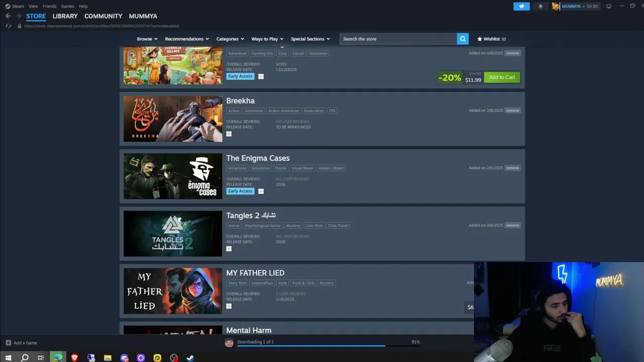The height and width of the screenshot is (362, 644).
Task: Click the Tangles 2 thumbnail image
Action: pos(173,233)
